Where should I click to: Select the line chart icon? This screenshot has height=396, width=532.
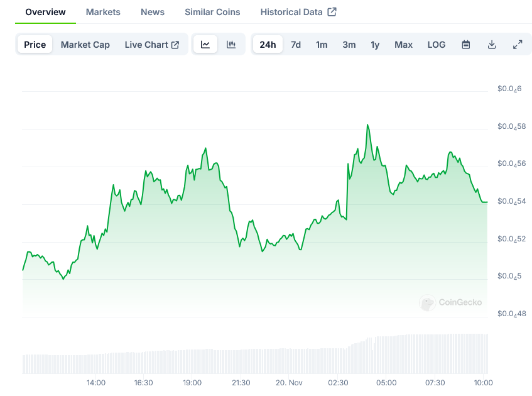(x=205, y=45)
